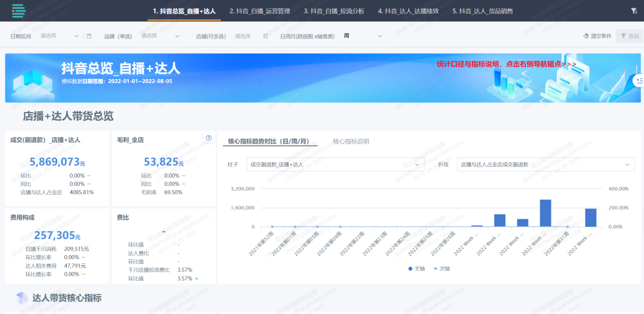Open the 店铺(可多选) selector
644x314 pixels.
[x=252, y=36]
